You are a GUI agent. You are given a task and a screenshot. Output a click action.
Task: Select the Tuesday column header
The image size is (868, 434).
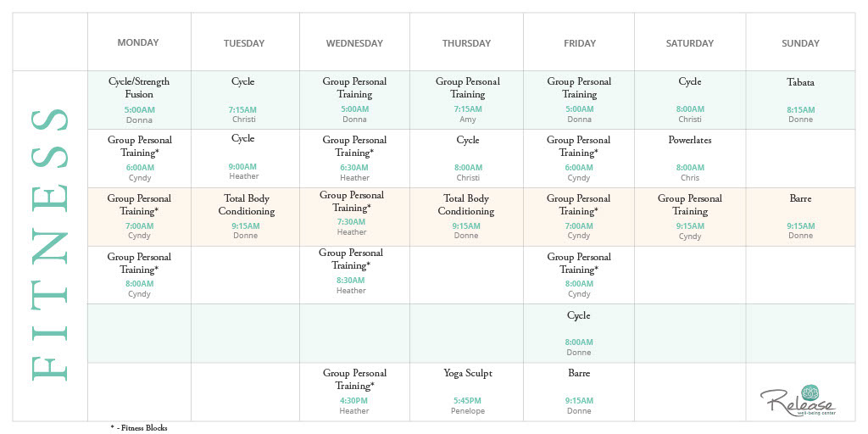(x=244, y=43)
